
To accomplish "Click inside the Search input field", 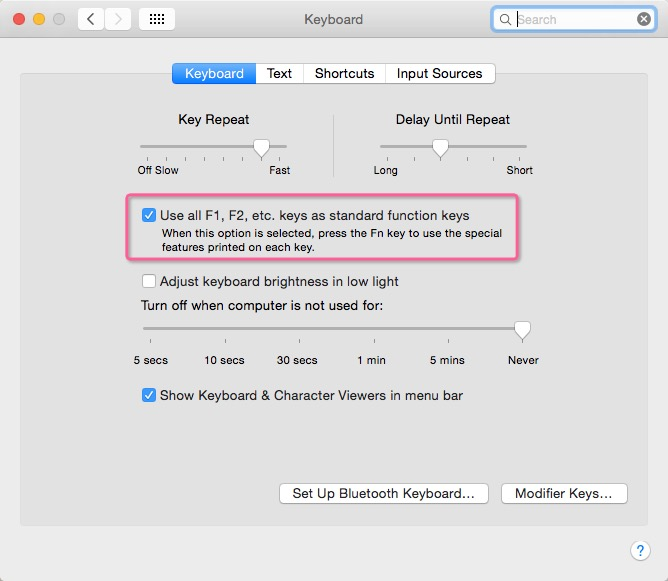I will click(x=575, y=20).
